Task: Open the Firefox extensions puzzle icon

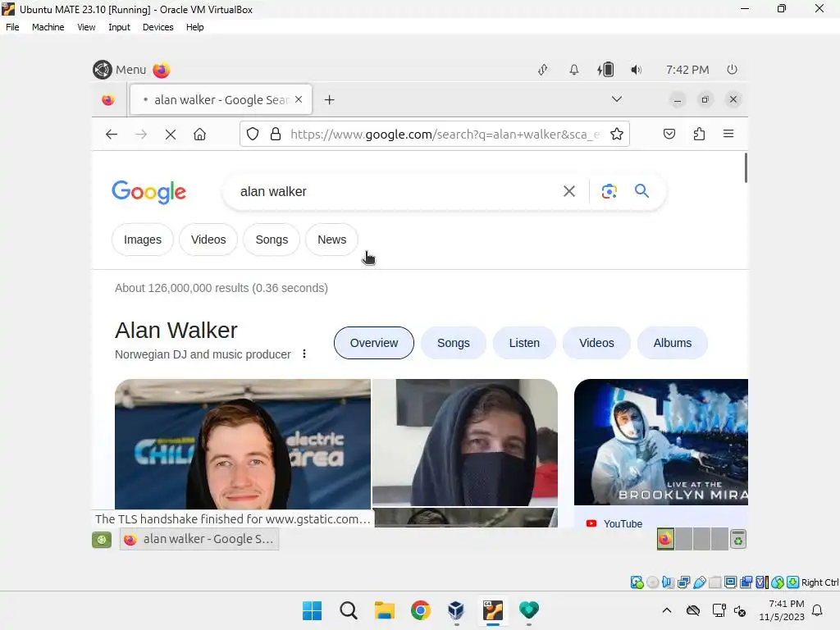Action: tap(699, 134)
